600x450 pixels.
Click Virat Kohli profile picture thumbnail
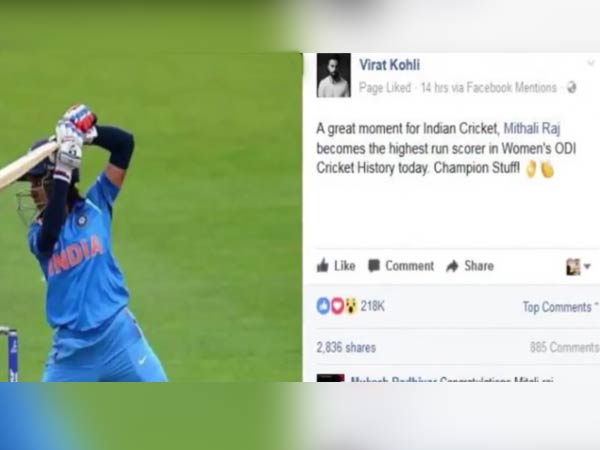(x=333, y=75)
